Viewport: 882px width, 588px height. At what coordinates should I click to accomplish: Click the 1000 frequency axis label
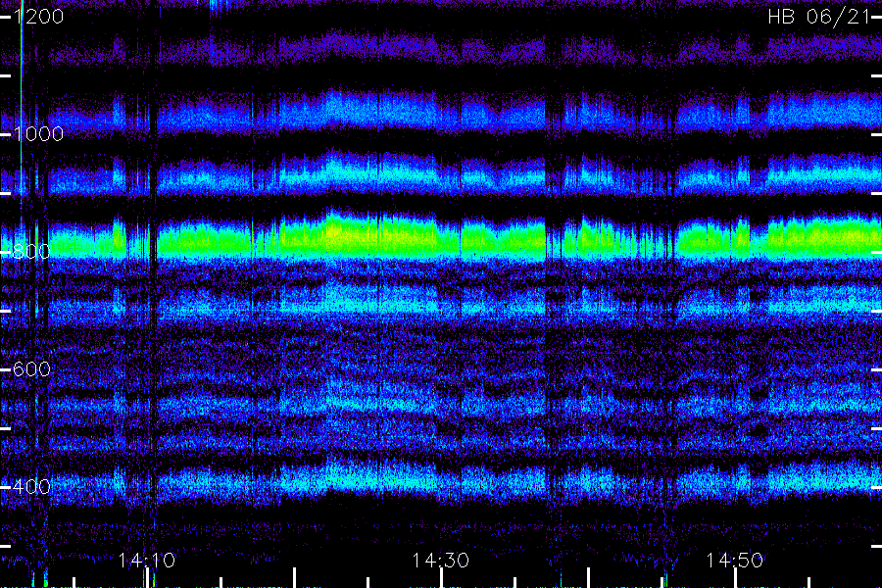[x=39, y=134]
